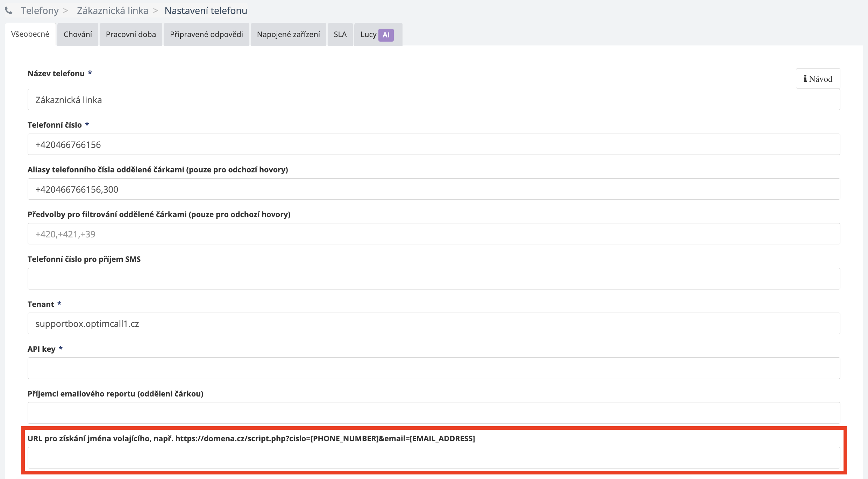Screen dimensions: 868x479
Task: Focus the Telefonní číslo field
Action: click(434, 144)
